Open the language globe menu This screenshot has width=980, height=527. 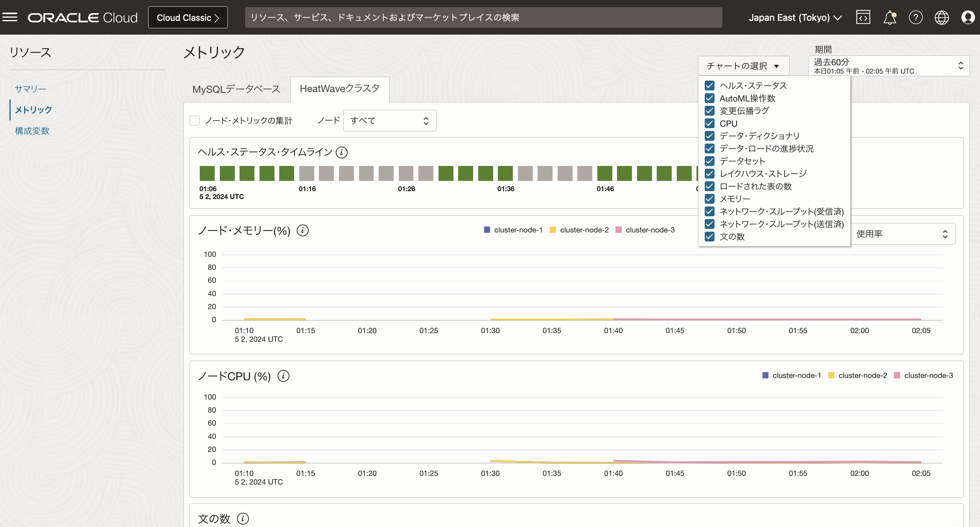(941, 17)
